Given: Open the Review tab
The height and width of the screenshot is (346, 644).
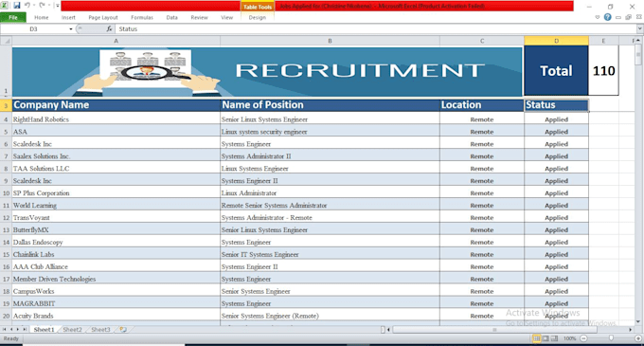Looking at the screenshot, I should [199, 18].
